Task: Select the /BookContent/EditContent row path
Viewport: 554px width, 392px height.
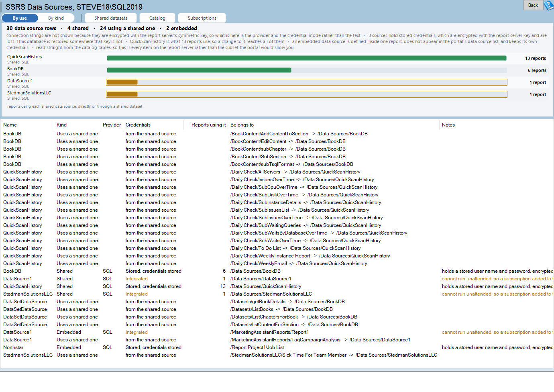Action: point(288,141)
